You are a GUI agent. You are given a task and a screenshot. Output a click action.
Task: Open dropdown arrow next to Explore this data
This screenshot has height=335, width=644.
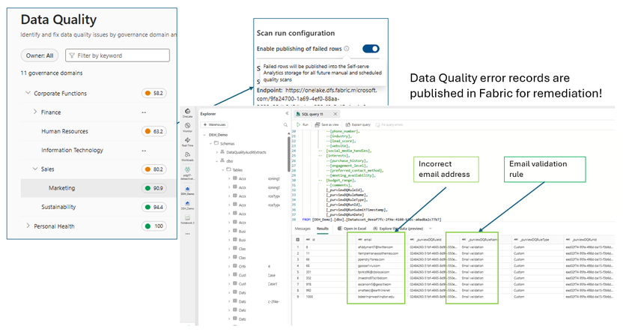(x=430, y=229)
